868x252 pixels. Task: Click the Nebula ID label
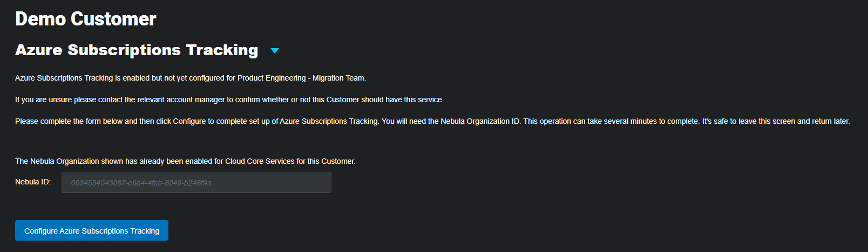click(x=33, y=182)
